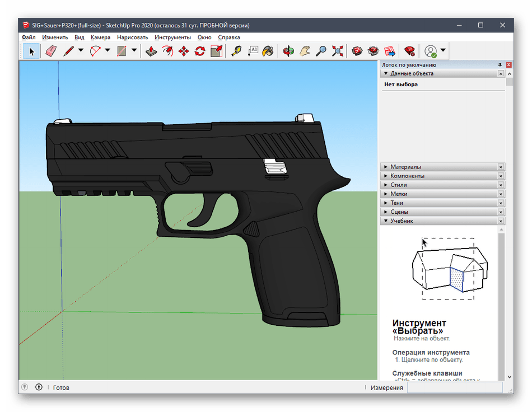Collapse the Учебник panel
The image size is (532, 412).
[x=402, y=221]
